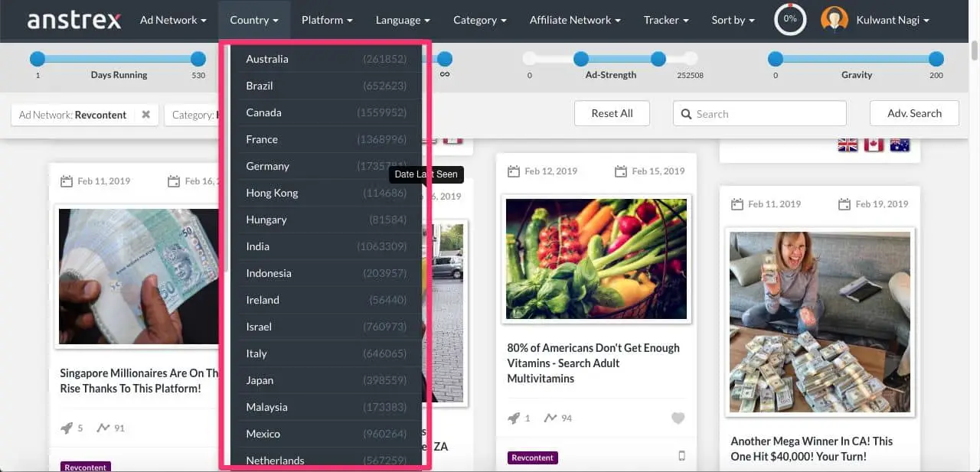Collapse the Country dropdown menu

click(x=254, y=20)
